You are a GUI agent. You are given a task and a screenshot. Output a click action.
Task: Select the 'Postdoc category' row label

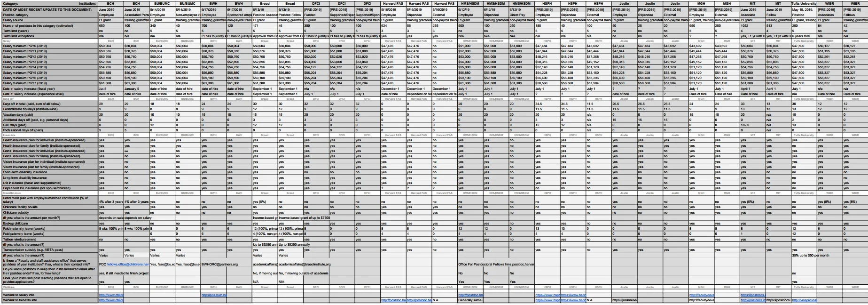tap(49, 15)
